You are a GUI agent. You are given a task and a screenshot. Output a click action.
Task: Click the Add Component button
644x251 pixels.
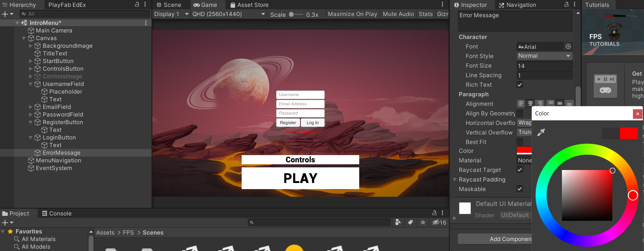click(x=495, y=239)
